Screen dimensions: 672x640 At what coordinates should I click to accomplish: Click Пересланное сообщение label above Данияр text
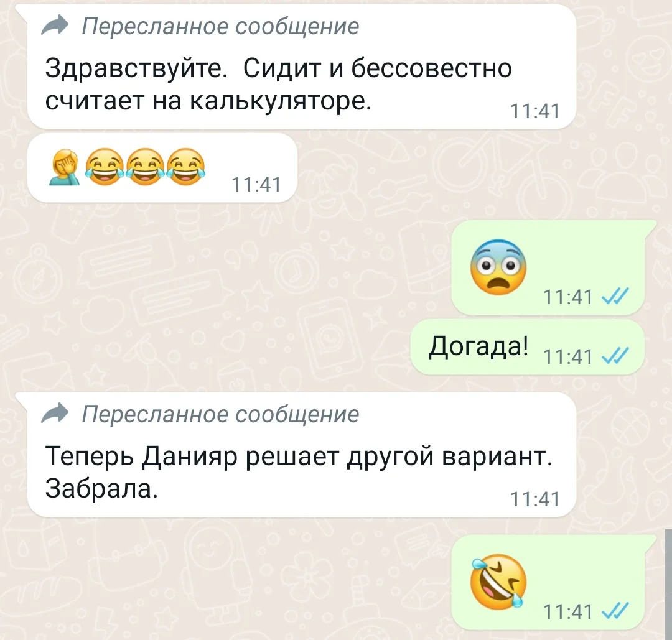(220, 414)
